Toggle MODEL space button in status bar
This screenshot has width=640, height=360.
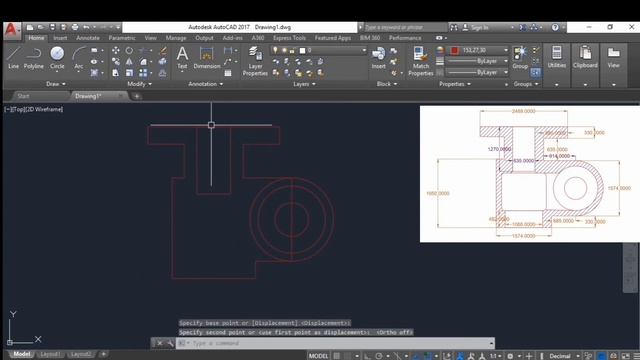318,356
